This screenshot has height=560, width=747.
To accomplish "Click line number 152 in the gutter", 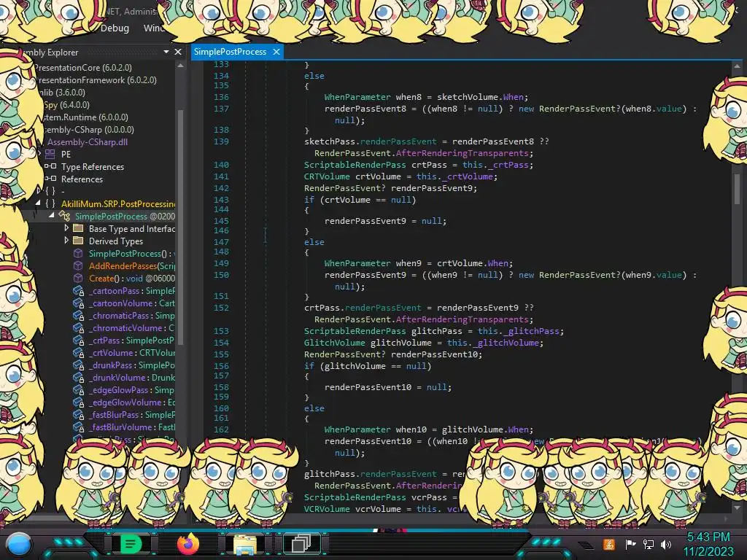I will pos(221,308).
